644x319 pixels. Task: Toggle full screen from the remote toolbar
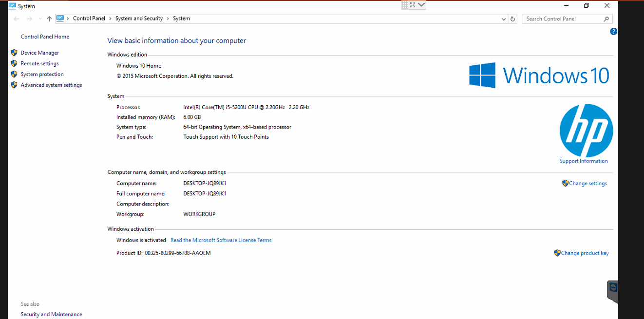click(413, 5)
